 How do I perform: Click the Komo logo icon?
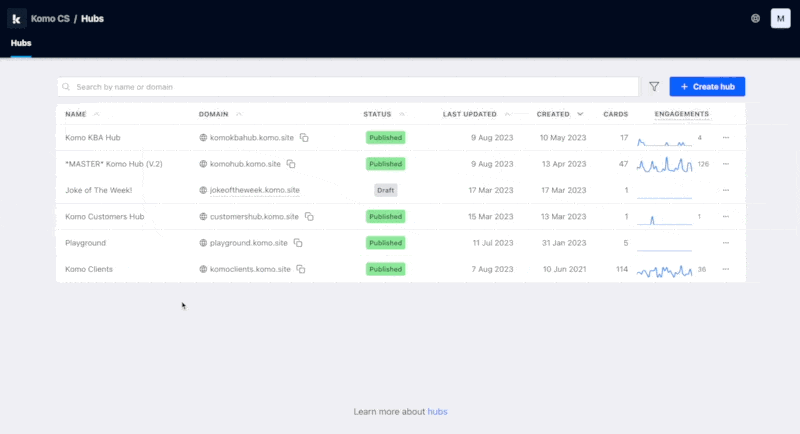[17, 18]
